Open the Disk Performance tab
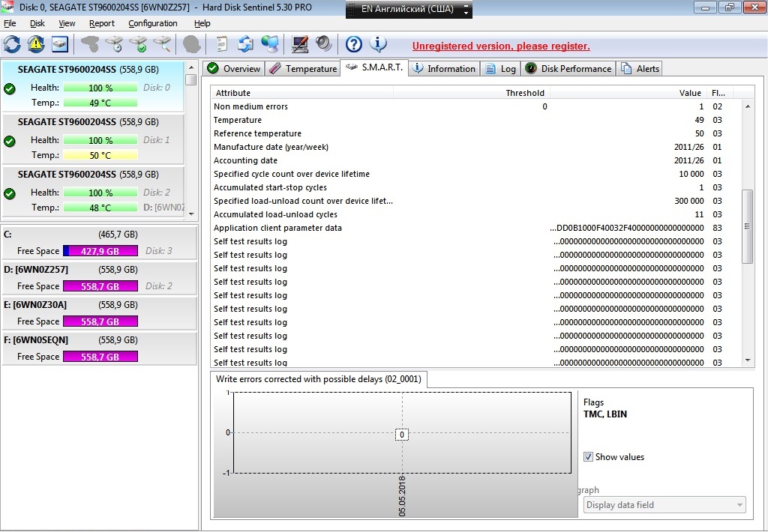Screen dimensions: 768x532 click(568, 68)
